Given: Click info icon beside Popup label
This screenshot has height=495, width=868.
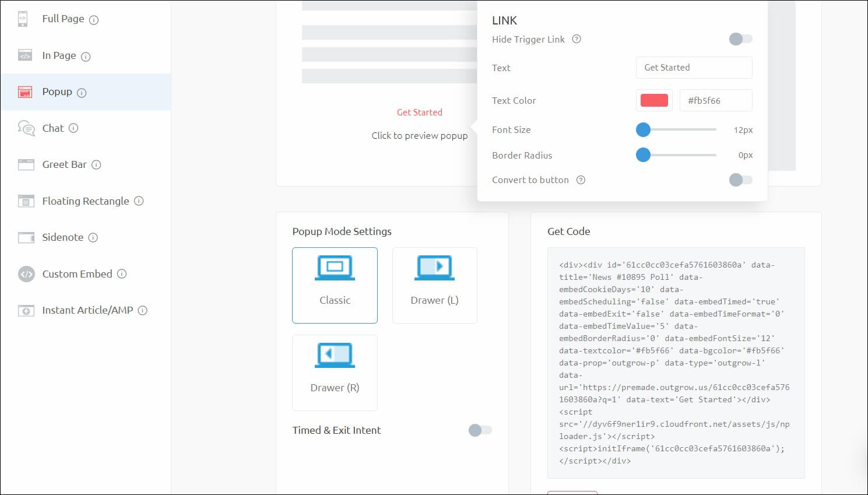Looking at the screenshot, I should 82,93.
